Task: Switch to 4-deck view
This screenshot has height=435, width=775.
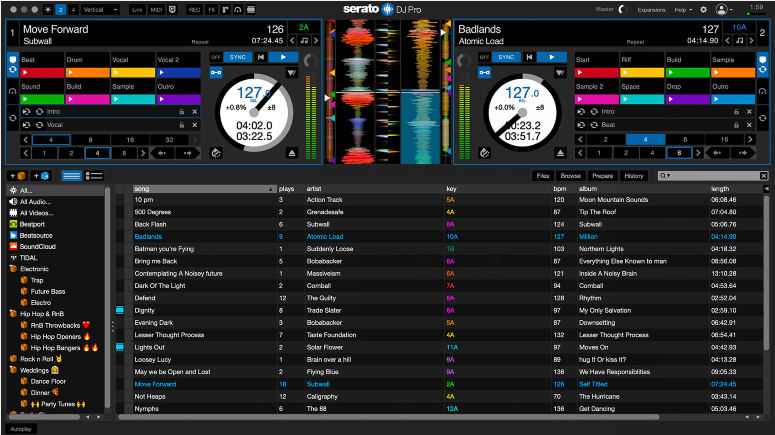Action: click(x=73, y=9)
